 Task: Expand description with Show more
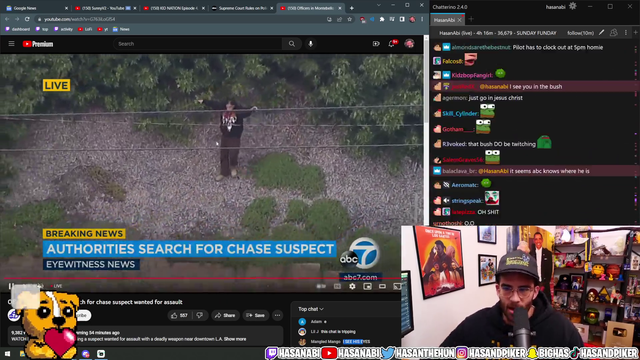(x=235, y=339)
